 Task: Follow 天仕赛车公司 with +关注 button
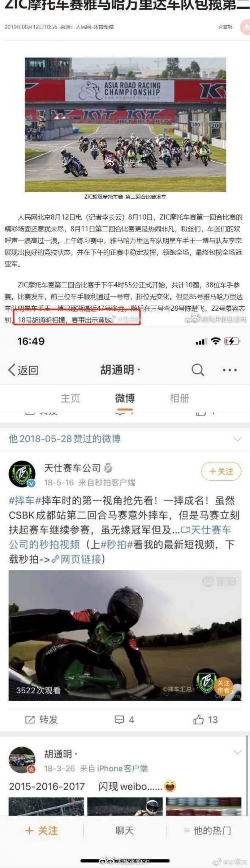pos(221,471)
